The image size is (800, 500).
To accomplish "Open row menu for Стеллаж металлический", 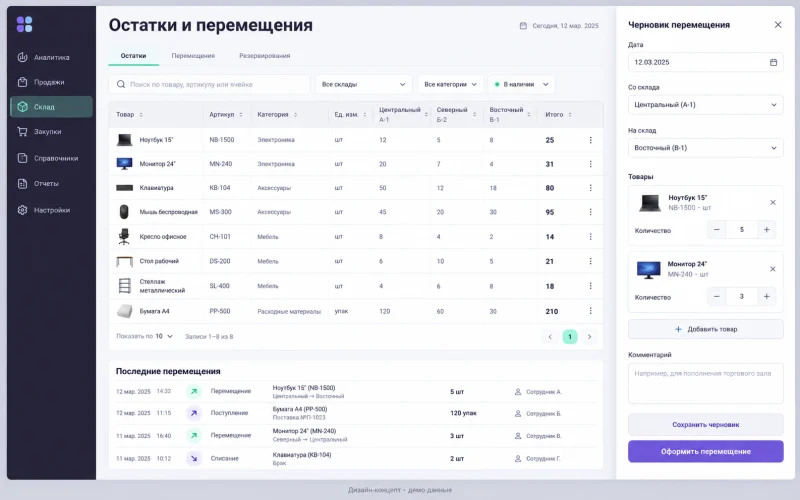I will (x=590, y=286).
